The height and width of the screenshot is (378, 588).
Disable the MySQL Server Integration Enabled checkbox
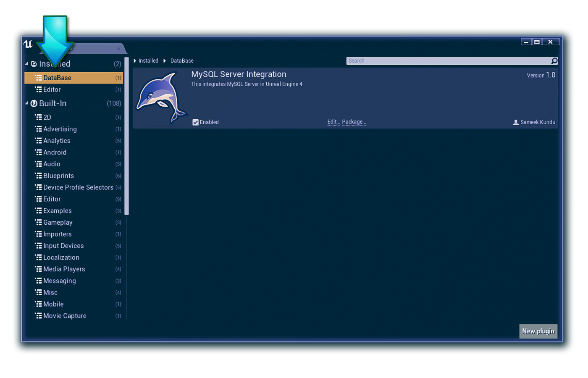coord(195,122)
